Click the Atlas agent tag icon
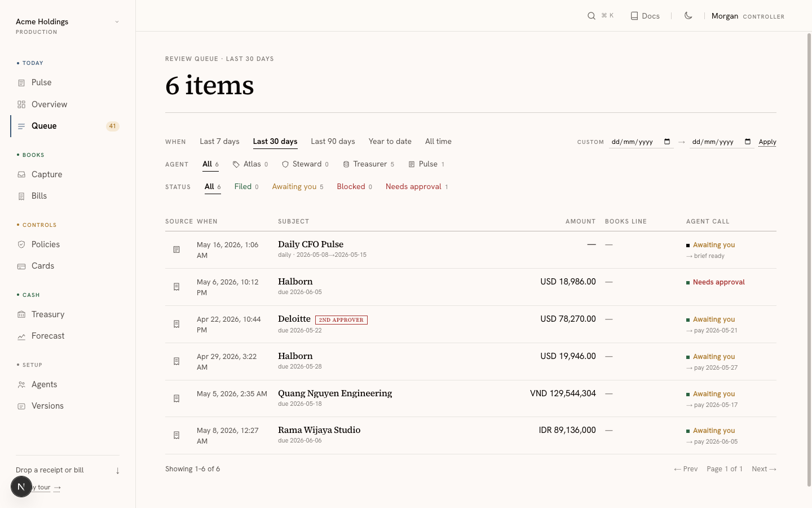Screen dimensions: 812x508 click(x=236, y=164)
